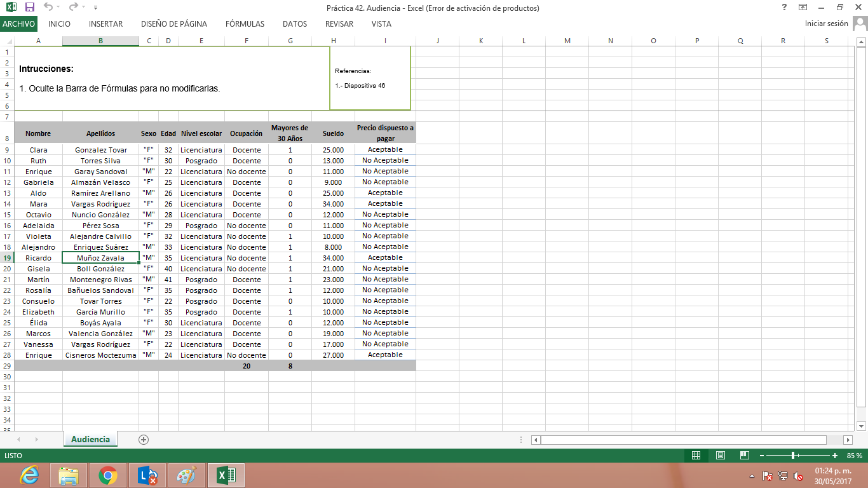The height and width of the screenshot is (488, 868).
Task: Click the cell containing Cisneros Moctezuma
Action: tap(100, 355)
